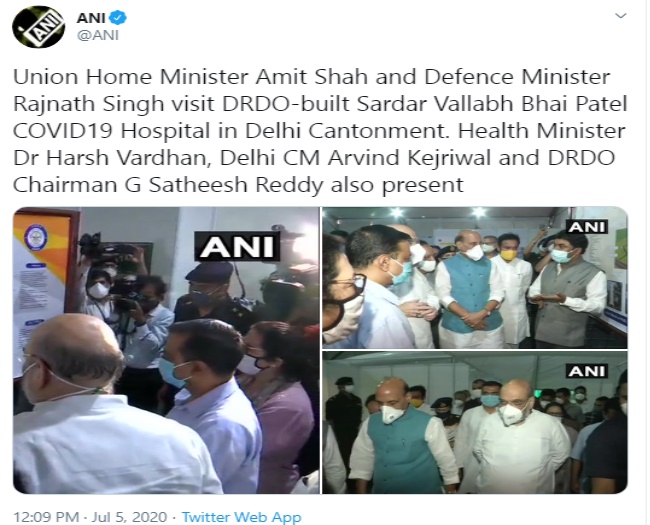Click the 12:09 PM Jul 5, 2020 timestamp
This screenshot has width=650, height=525.
point(90,517)
